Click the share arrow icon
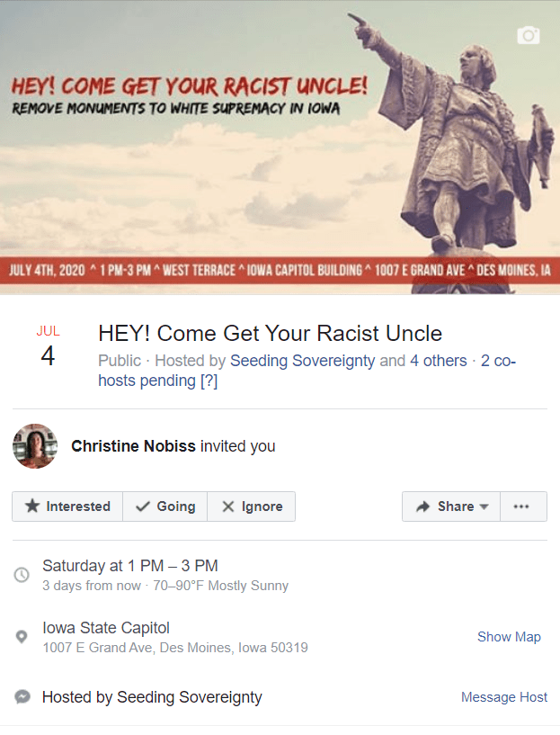Image resolution: width=560 pixels, height=735 pixels. [x=422, y=506]
